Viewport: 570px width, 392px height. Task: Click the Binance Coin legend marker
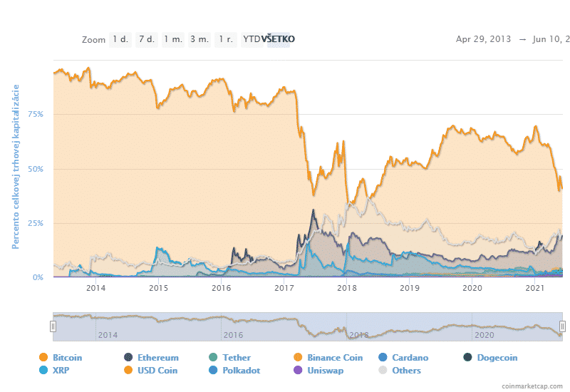click(x=298, y=358)
